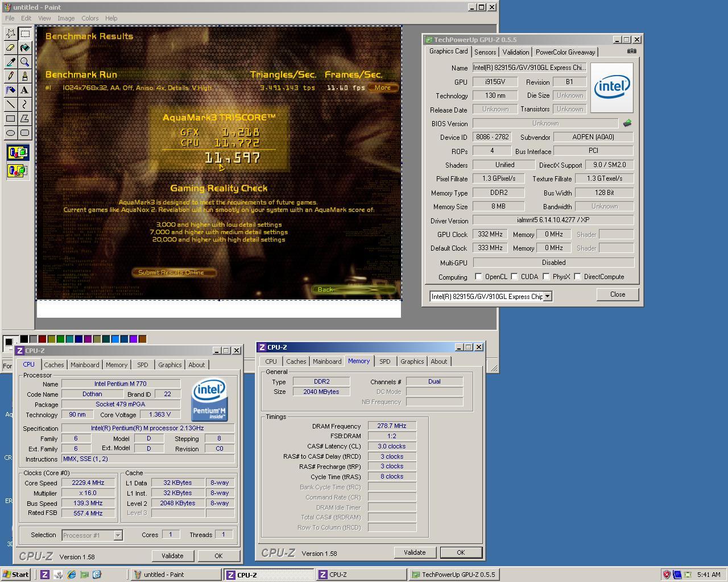Select the Text tool in Paint
Image resolution: width=728 pixels, height=582 pixels.
pos(25,90)
